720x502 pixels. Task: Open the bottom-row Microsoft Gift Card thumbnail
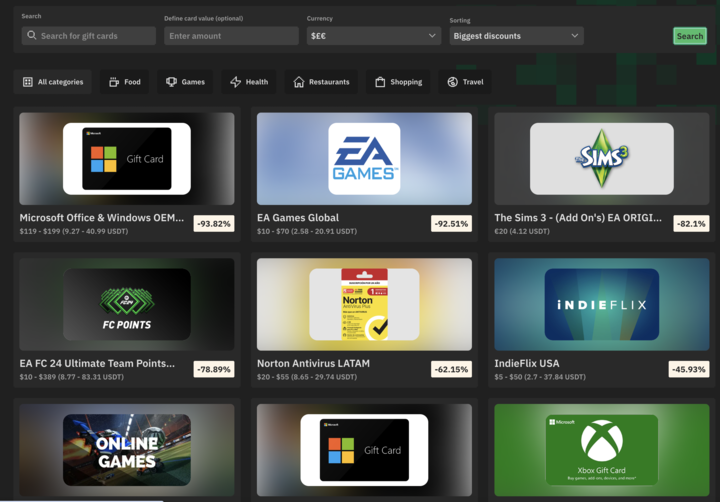click(364, 450)
